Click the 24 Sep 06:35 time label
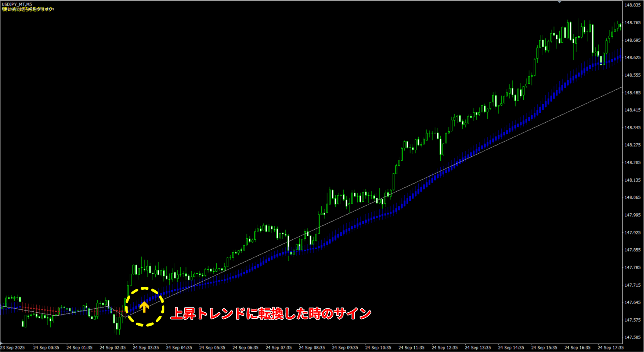 click(x=245, y=348)
